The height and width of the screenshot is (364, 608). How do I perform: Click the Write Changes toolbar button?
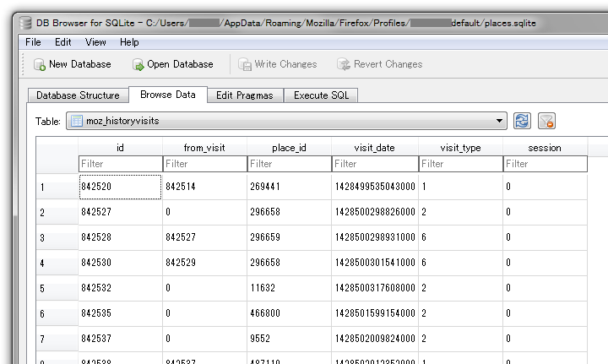tap(278, 64)
